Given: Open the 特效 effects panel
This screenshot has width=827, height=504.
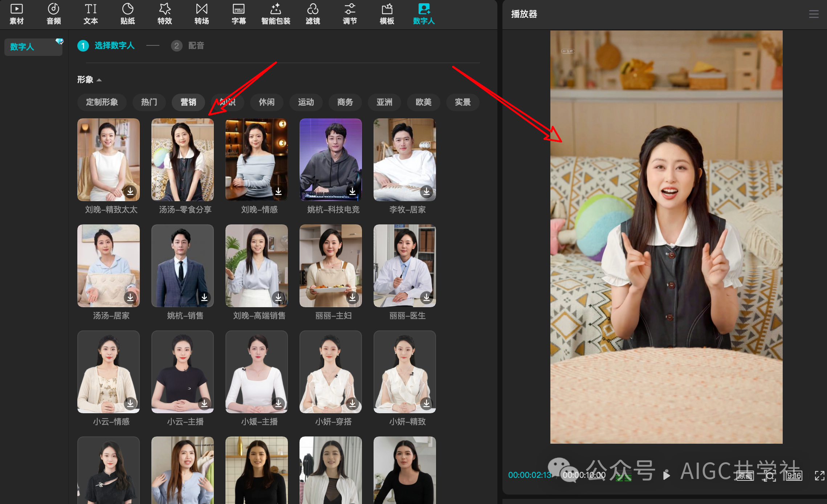Looking at the screenshot, I should (164, 14).
